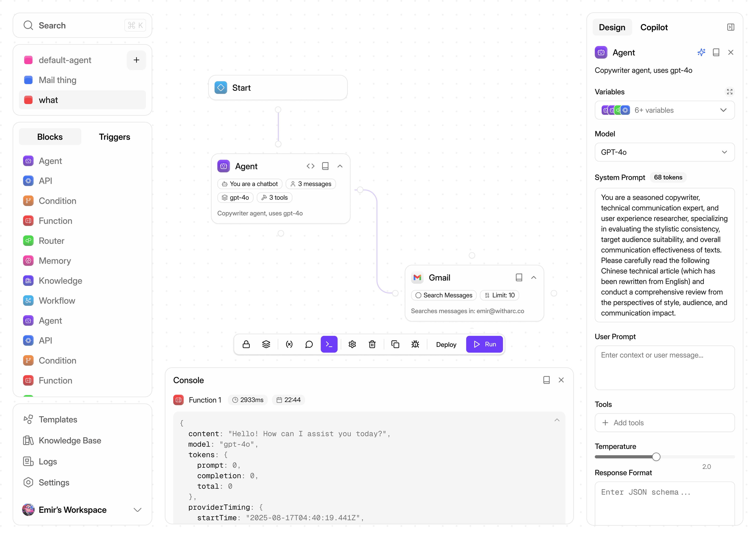The image size is (756, 538).
Task: Click the debug bug icon
Action: [415, 344]
